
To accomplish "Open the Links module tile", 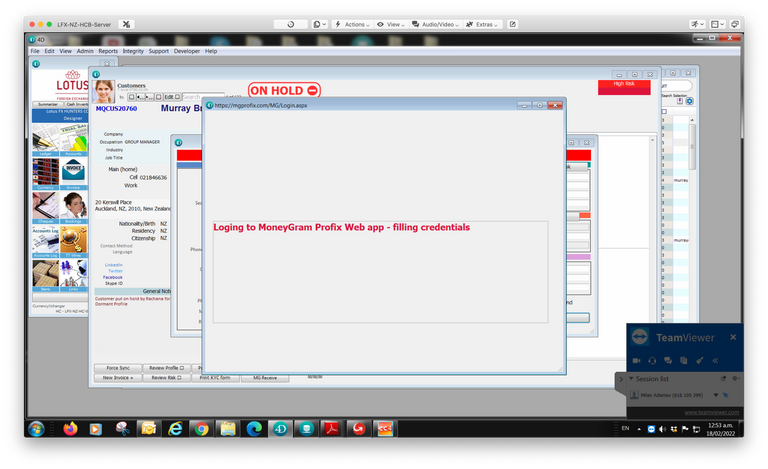I will (x=73, y=276).
